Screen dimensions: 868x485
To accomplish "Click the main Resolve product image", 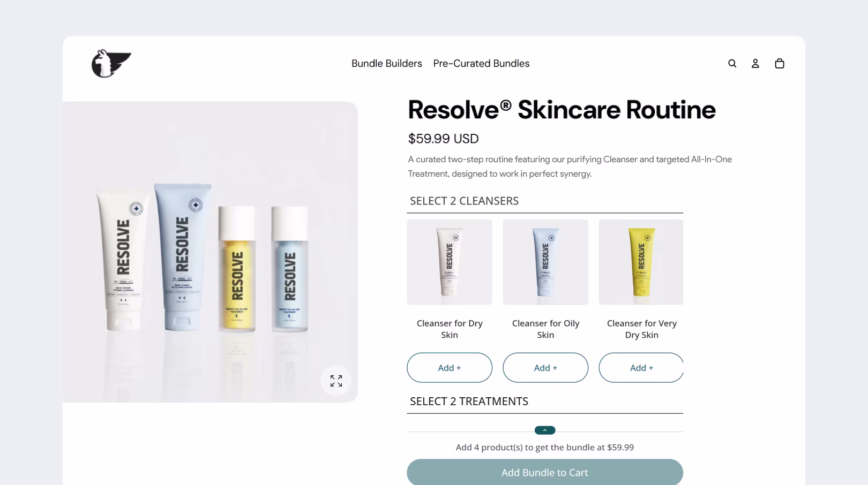I will (210, 252).
